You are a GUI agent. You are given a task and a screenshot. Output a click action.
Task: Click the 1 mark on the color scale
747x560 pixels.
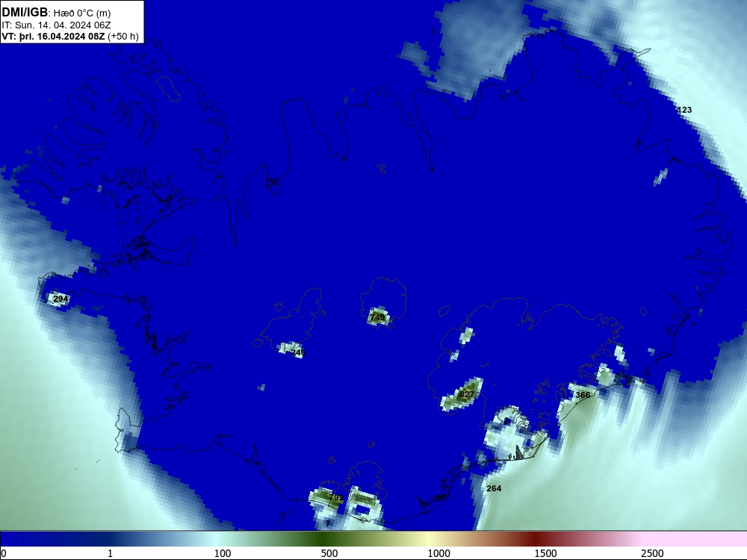(110, 553)
